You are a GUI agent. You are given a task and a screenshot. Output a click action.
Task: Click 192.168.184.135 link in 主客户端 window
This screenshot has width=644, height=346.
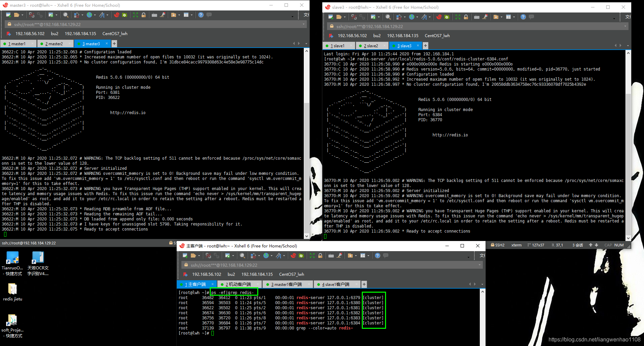[257, 274]
